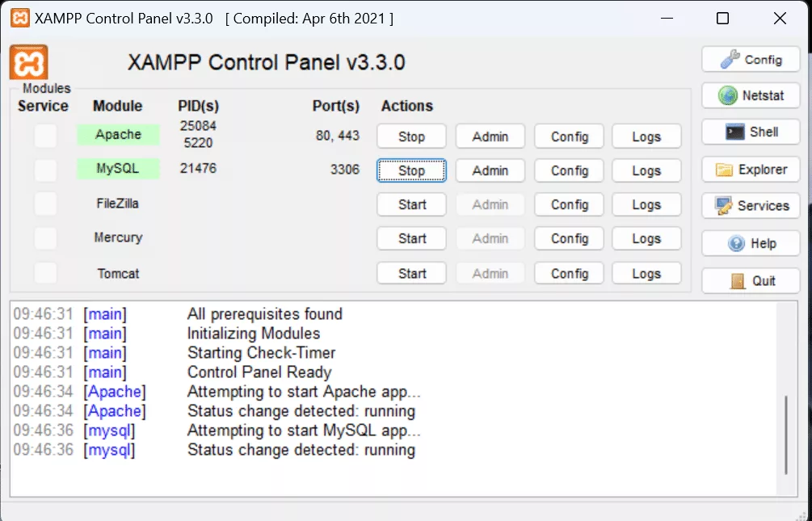The image size is (812, 521).
Task: Click the 'PID(s)' column header
Action: 198,106
